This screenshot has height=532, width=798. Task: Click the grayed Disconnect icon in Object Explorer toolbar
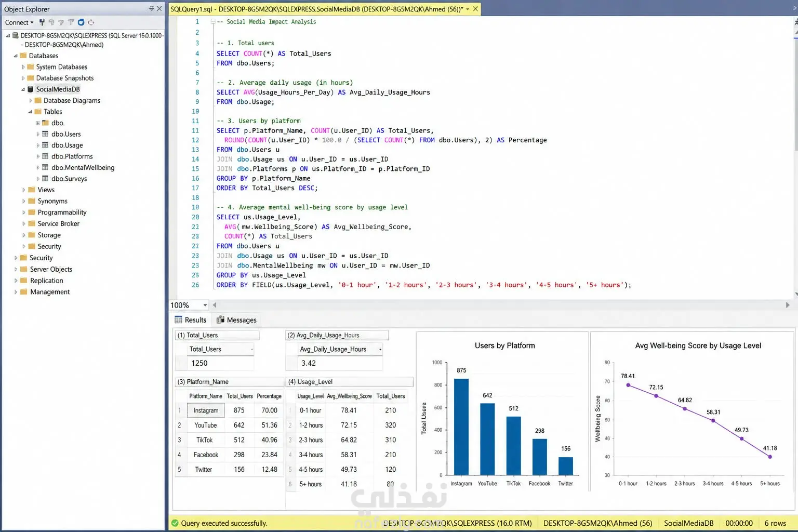tap(51, 22)
